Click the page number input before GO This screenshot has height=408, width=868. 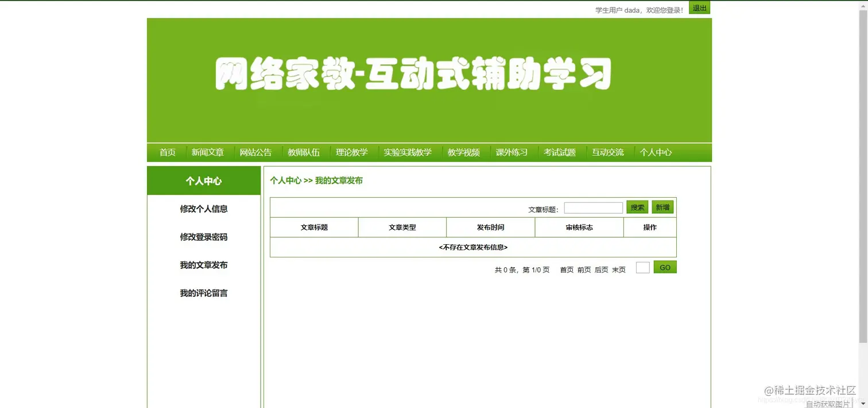click(x=642, y=267)
